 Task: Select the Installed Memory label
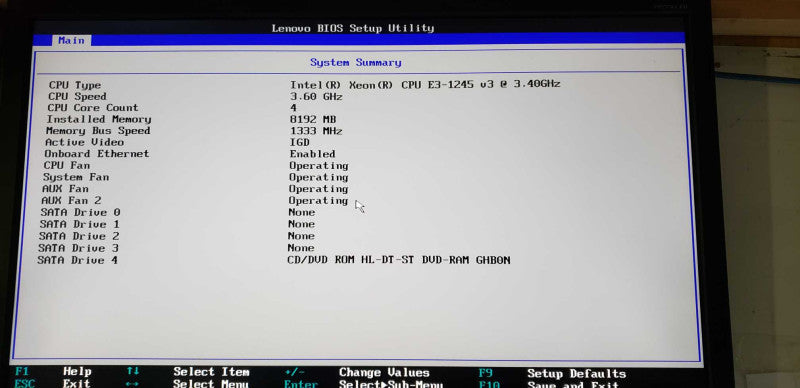99,119
